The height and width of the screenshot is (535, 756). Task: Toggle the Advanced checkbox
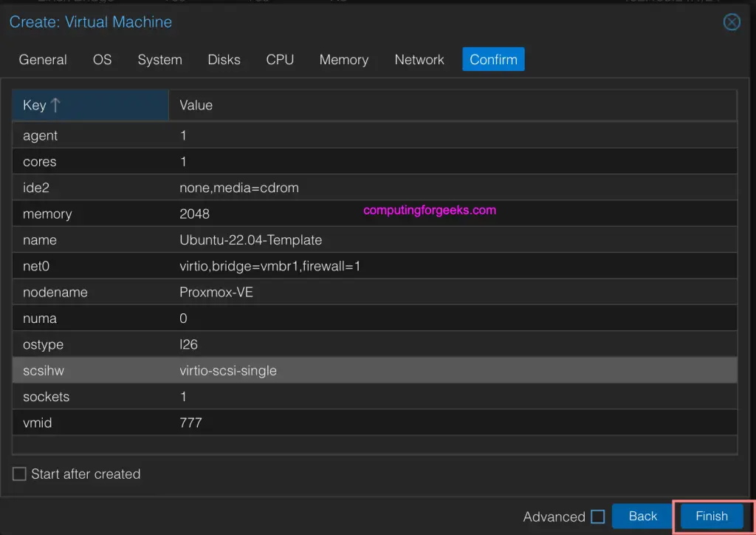597,517
